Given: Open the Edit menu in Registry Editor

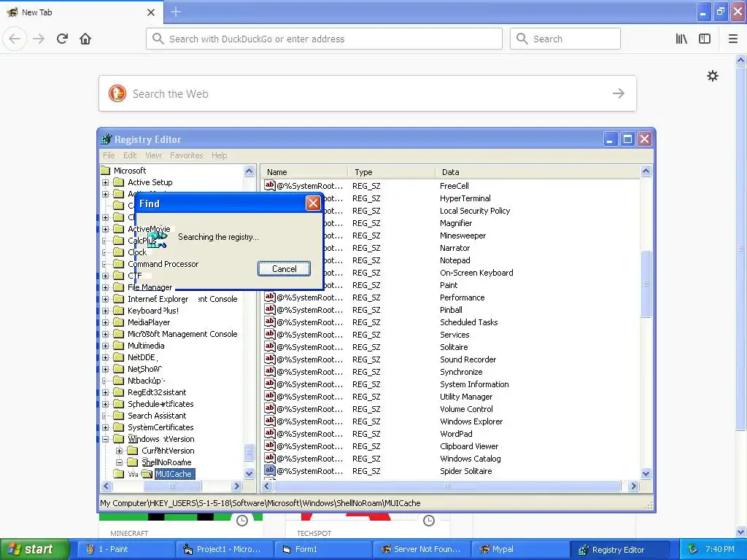Looking at the screenshot, I should pos(130,155).
